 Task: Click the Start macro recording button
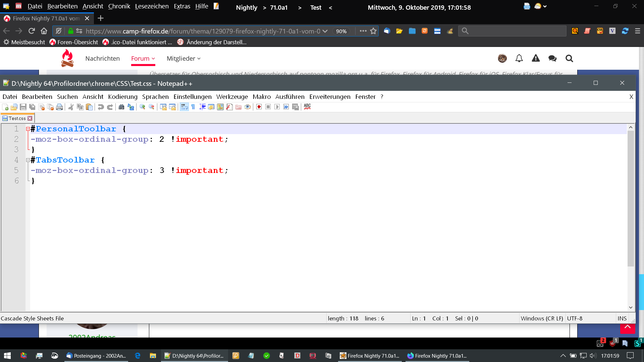[259, 107]
